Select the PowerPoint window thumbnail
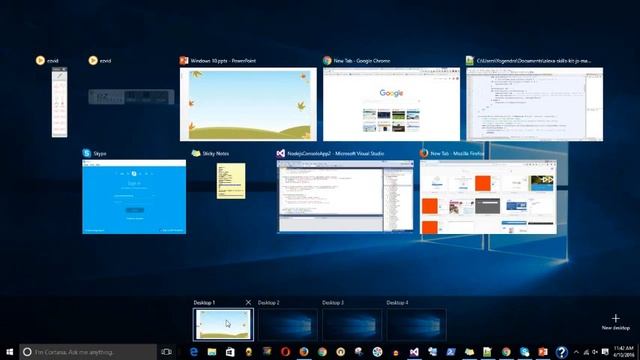 tap(248, 104)
